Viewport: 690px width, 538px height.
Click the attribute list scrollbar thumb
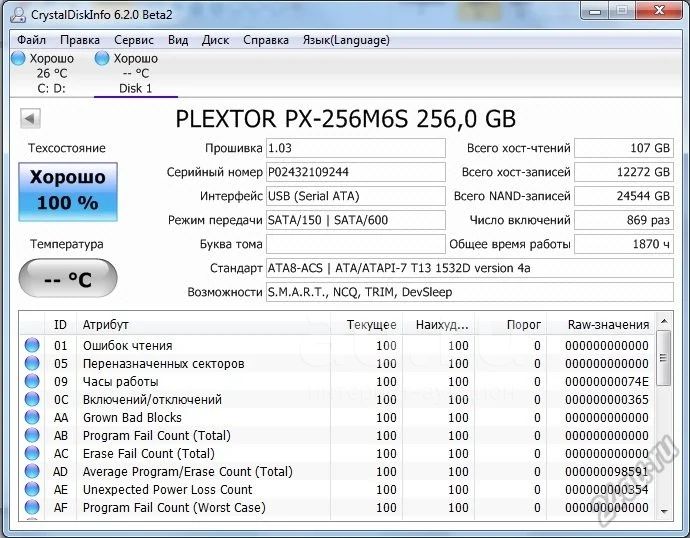pyautogui.click(x=664, y=358)
